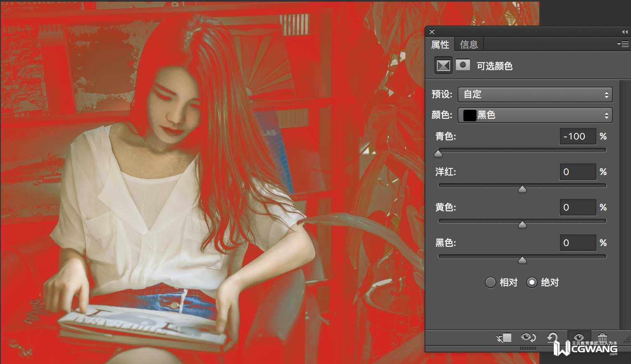
Task: Open the Properties panel flyout menu
Action: coord(623,44)
